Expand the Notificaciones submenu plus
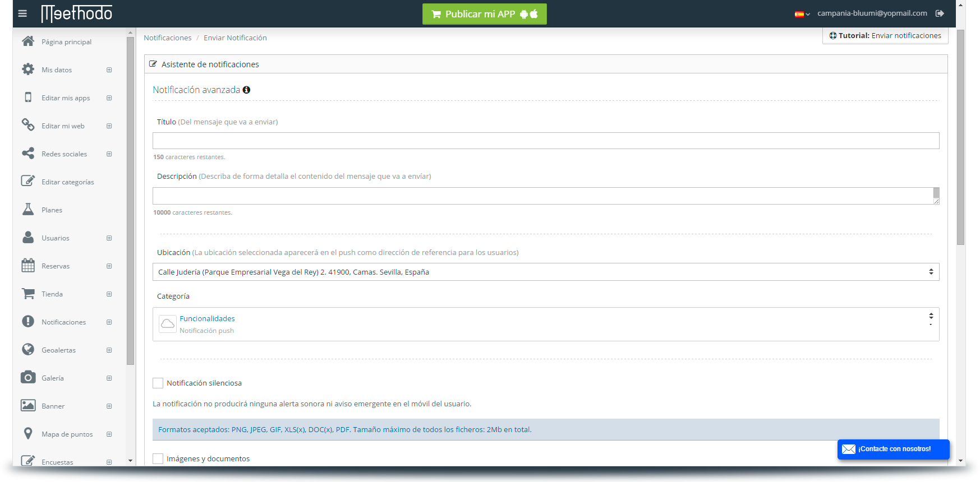 (x=109, y=322)
